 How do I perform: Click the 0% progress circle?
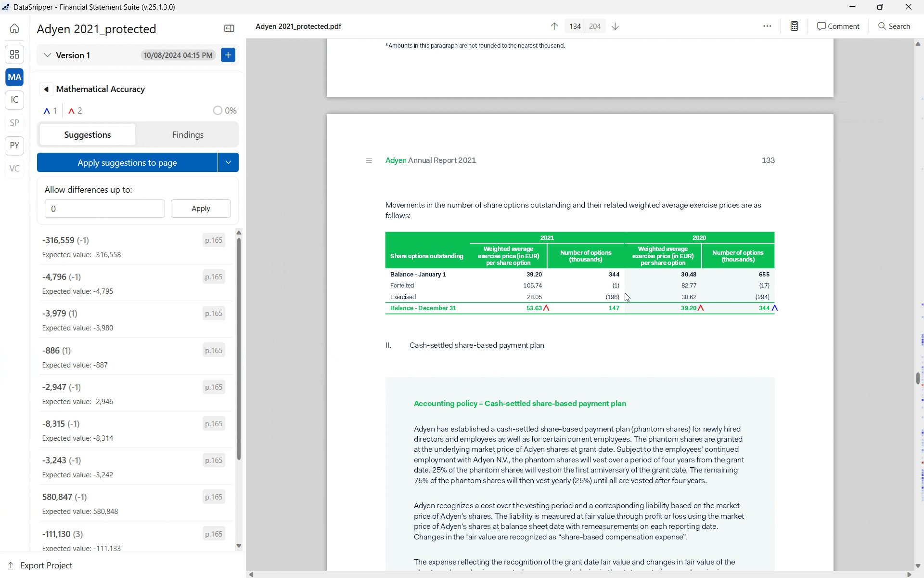click(218, 111)
